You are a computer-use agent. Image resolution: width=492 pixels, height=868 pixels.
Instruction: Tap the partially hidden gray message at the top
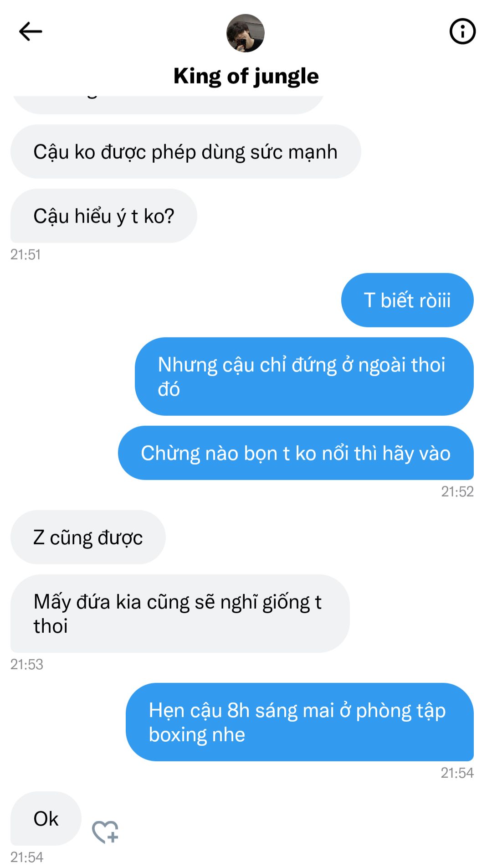coord(168,104)
